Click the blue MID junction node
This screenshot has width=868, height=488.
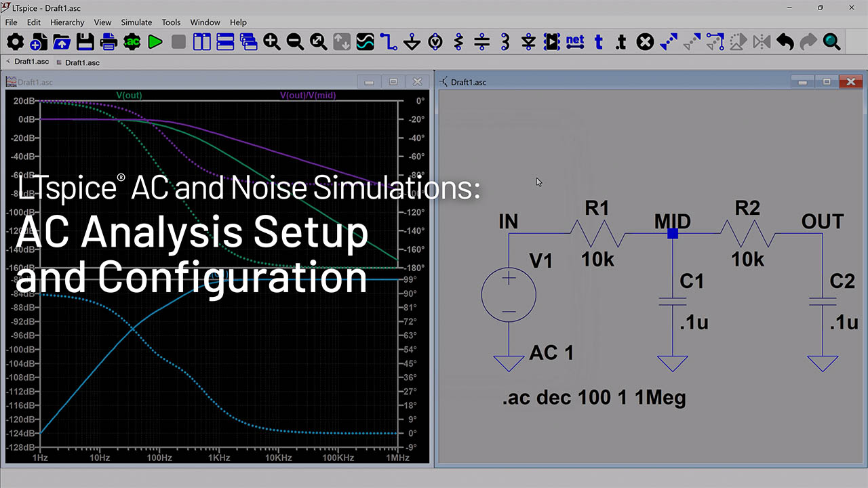point(673,233)
